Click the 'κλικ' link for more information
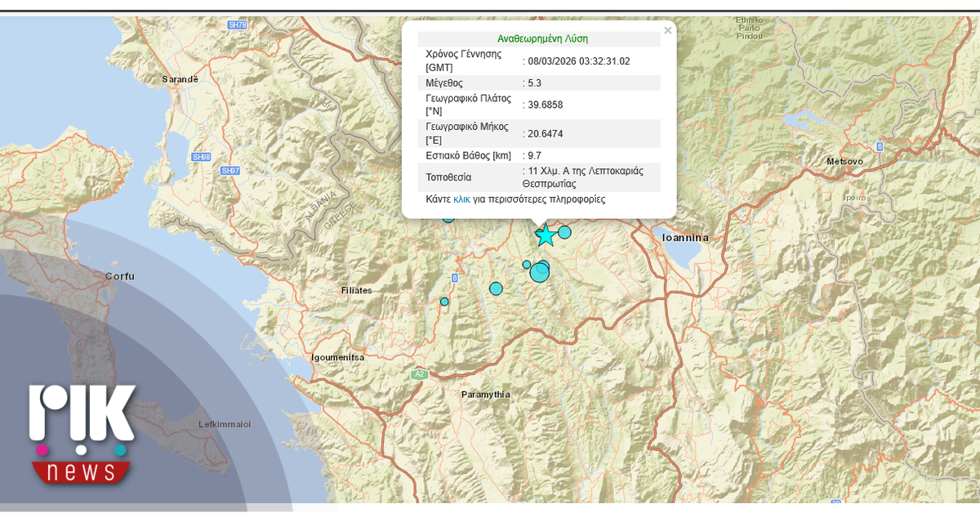Image resolution: width=980 pixels, height=513 pixels. [x=461, y=199]
